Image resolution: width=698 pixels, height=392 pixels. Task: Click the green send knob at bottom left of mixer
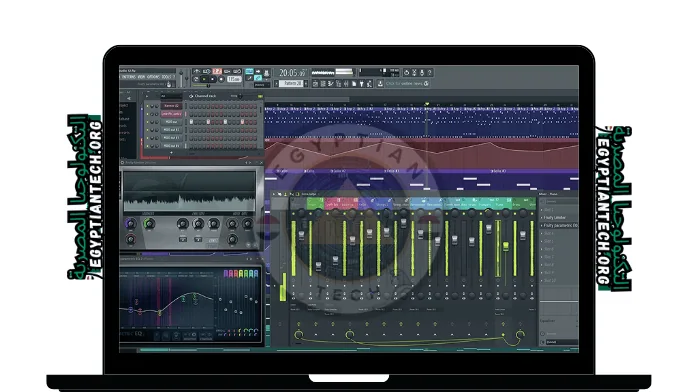click(299, 335)
